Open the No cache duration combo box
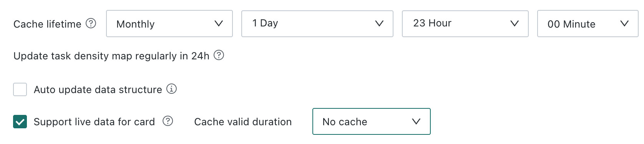The height and width of the screenshot is (144, 644). pyautogui.click(x=372, y=121)
